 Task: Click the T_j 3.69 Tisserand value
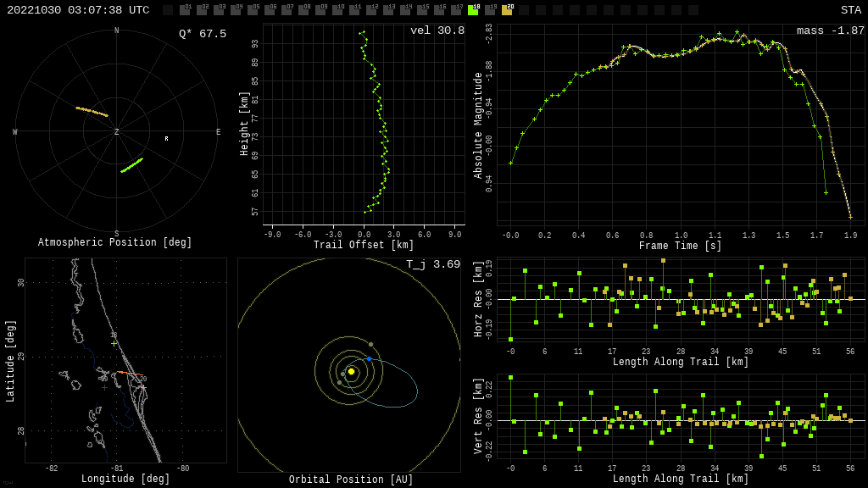[432, 264]
